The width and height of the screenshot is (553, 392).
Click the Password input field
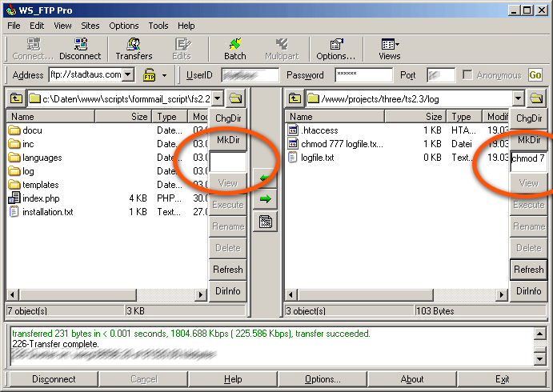(363, 75)
